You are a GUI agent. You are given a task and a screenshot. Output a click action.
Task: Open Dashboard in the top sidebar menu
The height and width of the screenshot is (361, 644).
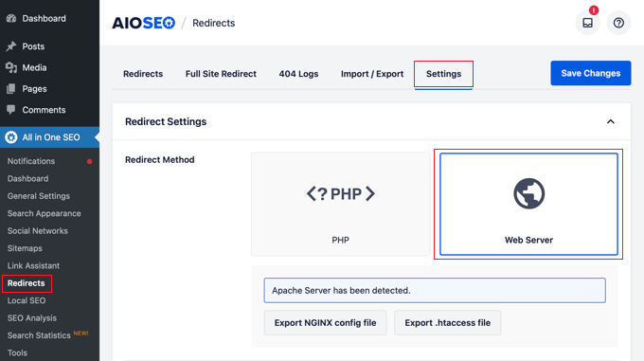click(x=44, y=19)
